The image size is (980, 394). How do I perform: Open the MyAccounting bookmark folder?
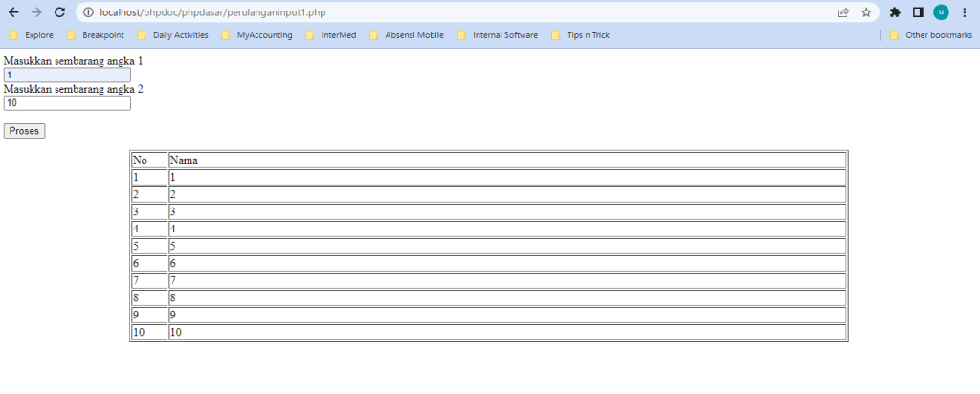coord(253,35)
